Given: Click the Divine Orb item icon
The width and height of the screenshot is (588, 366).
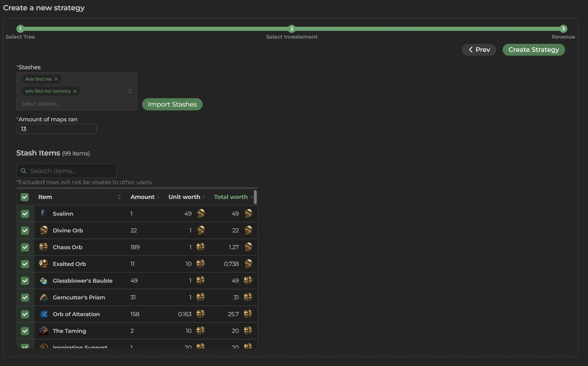Looking at the screenshot, I should [43, 230].
